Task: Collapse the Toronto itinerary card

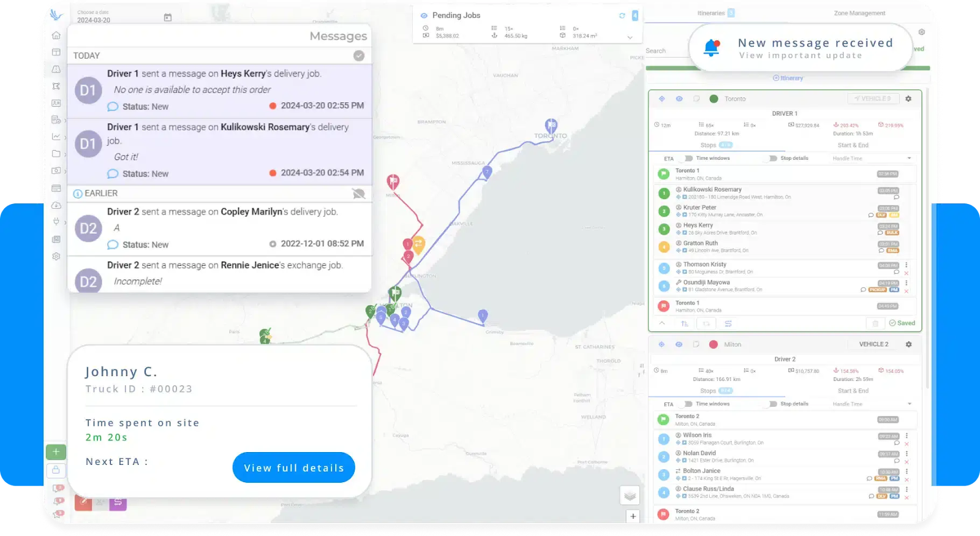Action: click(662, 323)
